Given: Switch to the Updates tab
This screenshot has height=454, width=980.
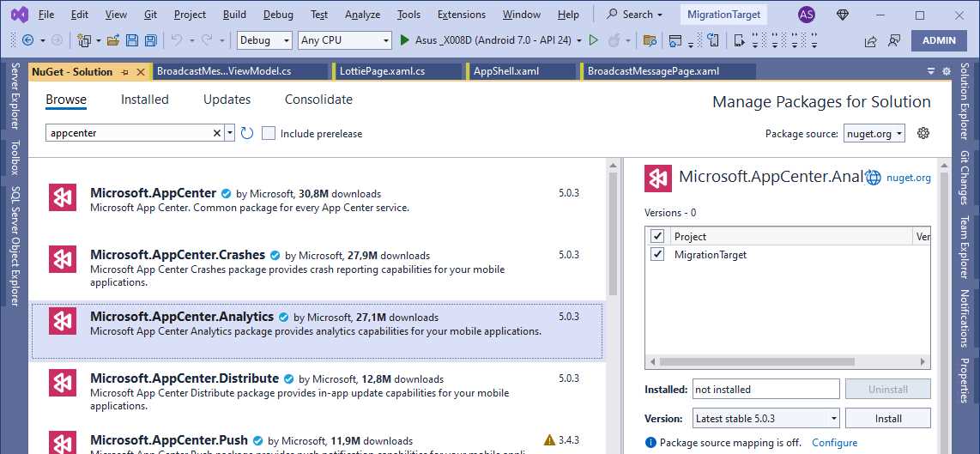Looking at the screenshot, I should pos(227,100).
